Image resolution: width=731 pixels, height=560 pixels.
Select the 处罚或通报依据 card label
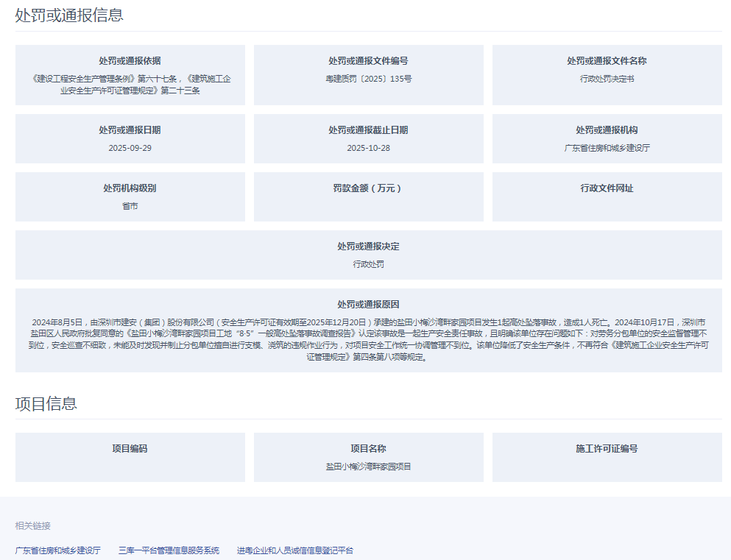tap(130, 61)
